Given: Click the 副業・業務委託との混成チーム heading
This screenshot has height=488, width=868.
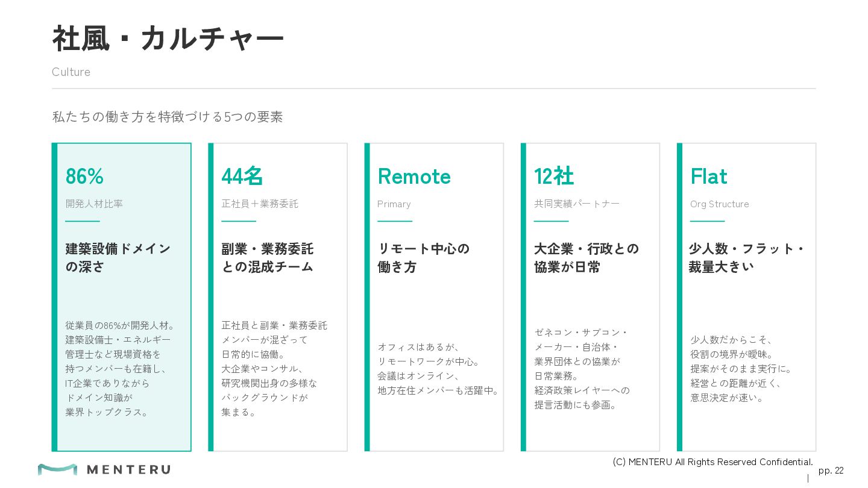Looking at the screenshot, I should click(x=268, y=258).
